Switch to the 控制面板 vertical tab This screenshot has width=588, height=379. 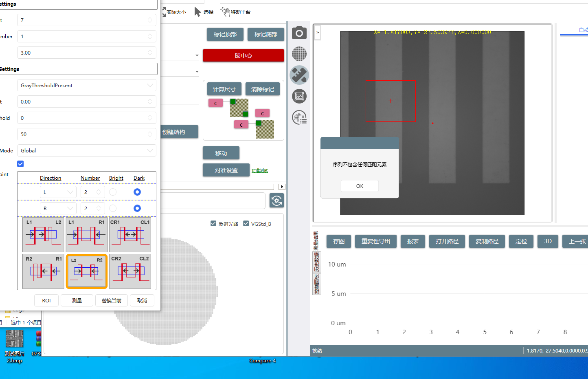pyautogui.click(x=316, y=284)
